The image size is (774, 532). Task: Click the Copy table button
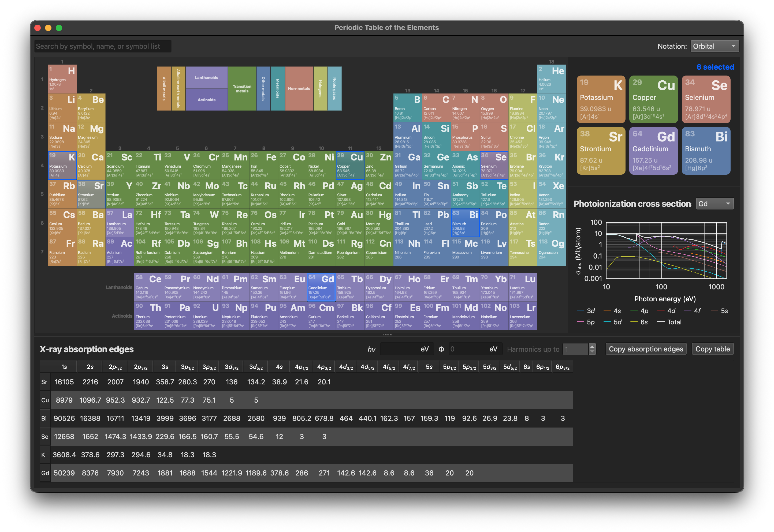click(712, 349)
